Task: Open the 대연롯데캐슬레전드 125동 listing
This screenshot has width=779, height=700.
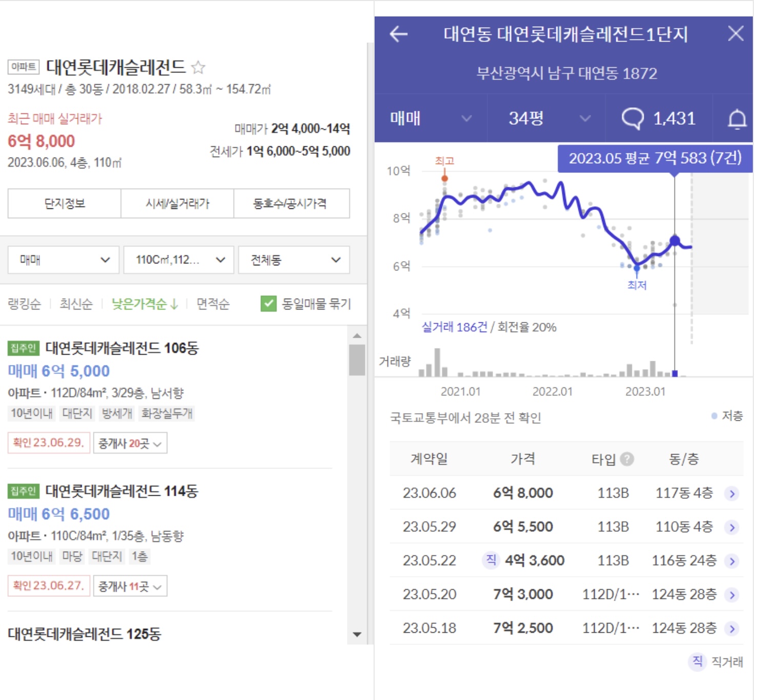Action: click(x=85, y=634)
